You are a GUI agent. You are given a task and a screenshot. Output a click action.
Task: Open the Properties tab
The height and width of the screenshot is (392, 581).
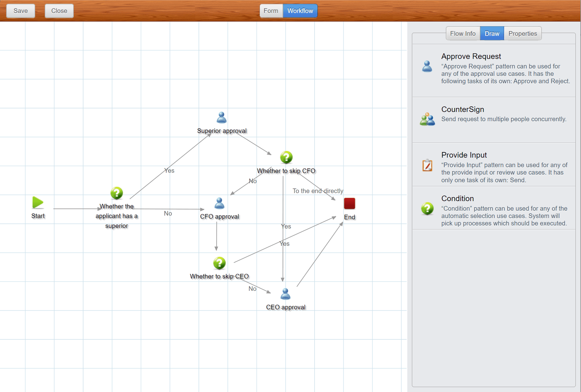coord(522,34)
